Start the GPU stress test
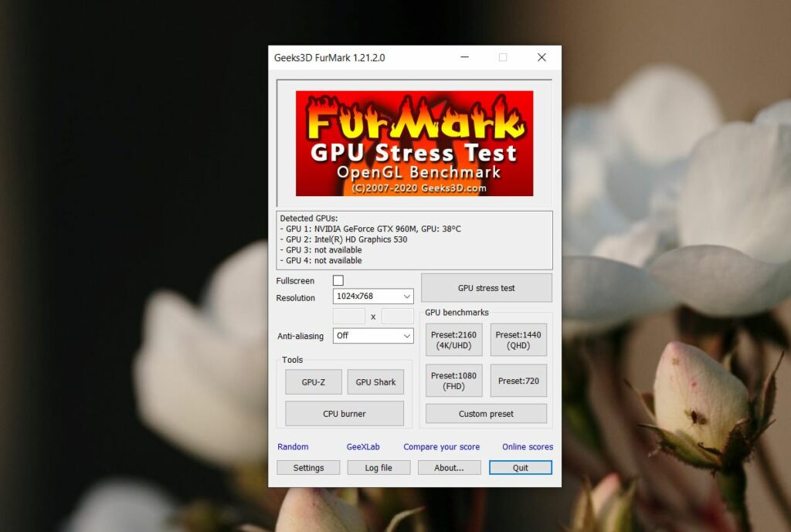The width and height of the screenshot is (791, 532). coord(486,288)
